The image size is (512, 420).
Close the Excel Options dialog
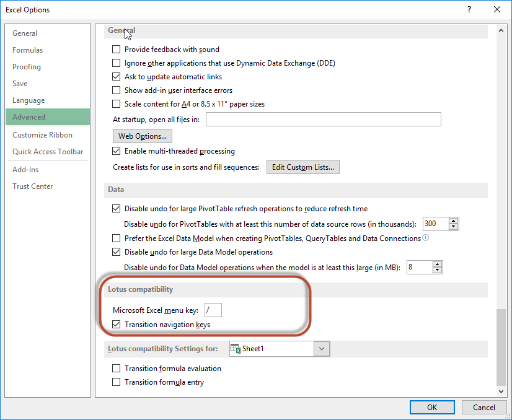497,9
